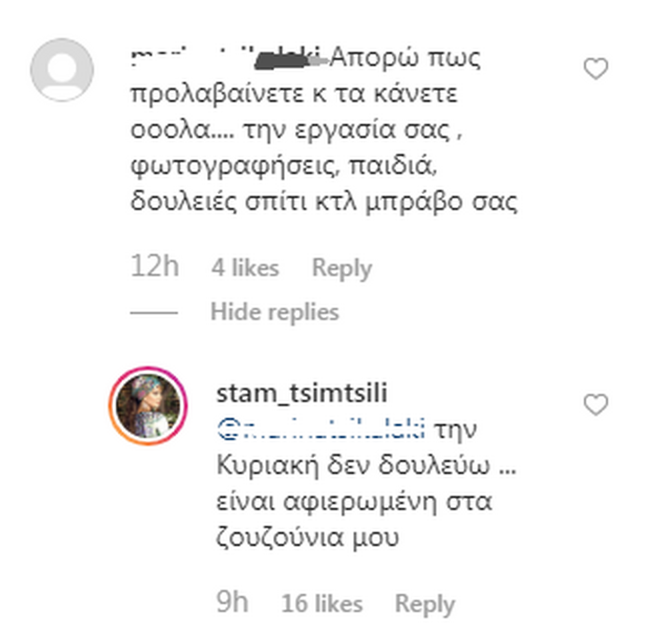
Task: View who gave the 4 likes
Action: (x=245, y=268)
